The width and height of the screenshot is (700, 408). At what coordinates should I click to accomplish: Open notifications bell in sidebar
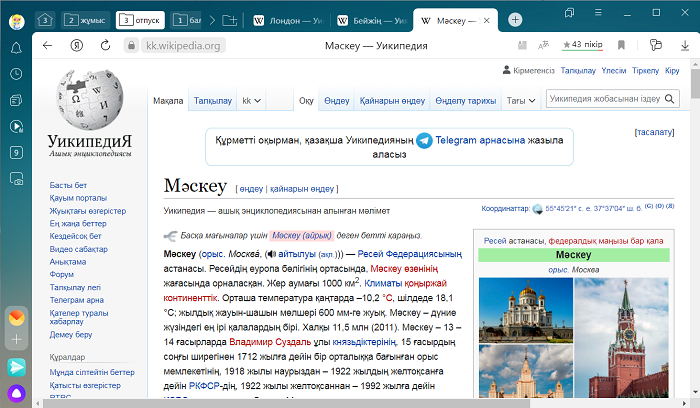[x=16, y=48]
